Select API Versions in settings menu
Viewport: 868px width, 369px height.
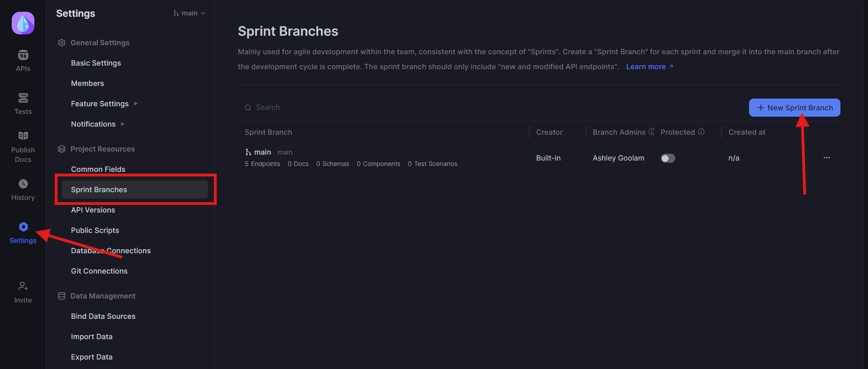coord(93,210)
